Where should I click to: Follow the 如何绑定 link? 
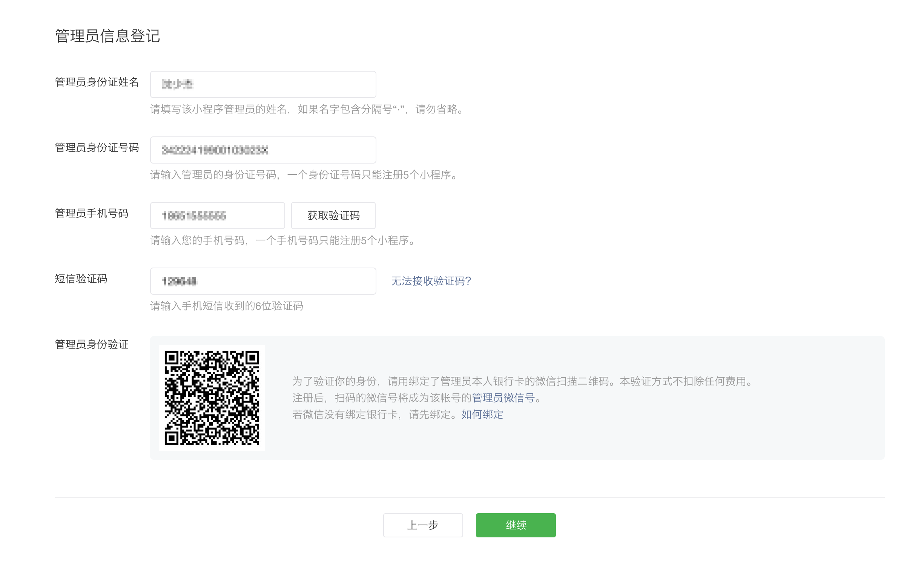pyautogui.click(x=482, y=415)
